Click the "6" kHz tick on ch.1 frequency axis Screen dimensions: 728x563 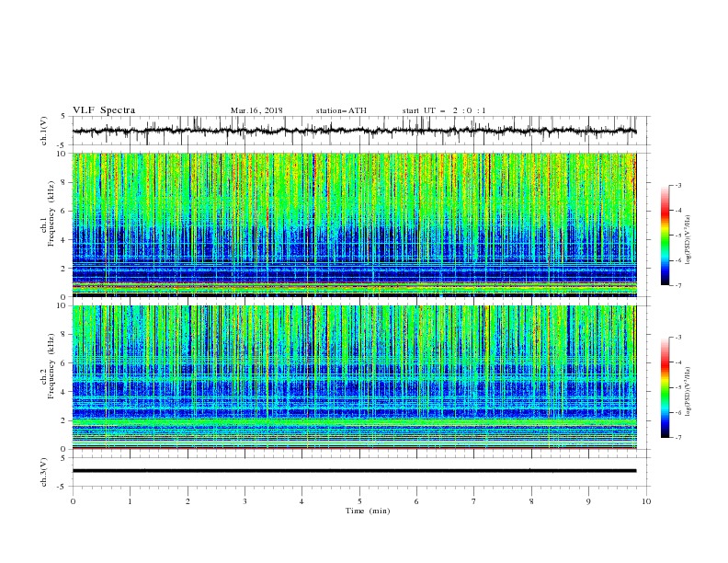click(x=63, y=211)
